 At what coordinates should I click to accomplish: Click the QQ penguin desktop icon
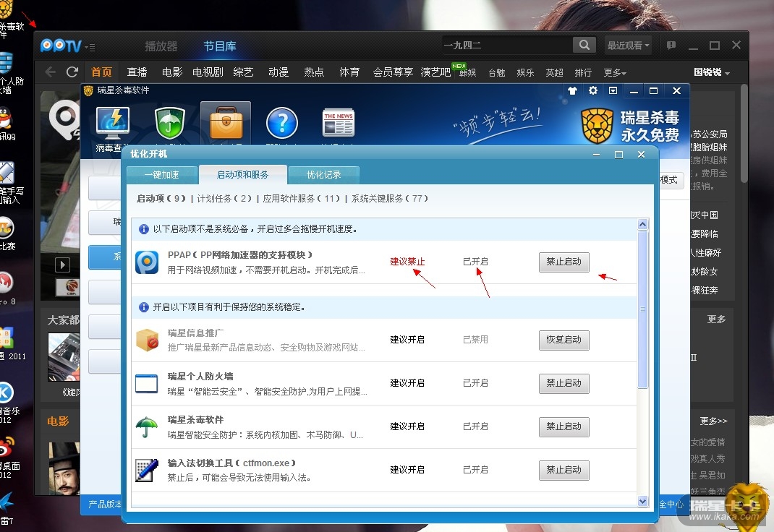coord(5,119)
